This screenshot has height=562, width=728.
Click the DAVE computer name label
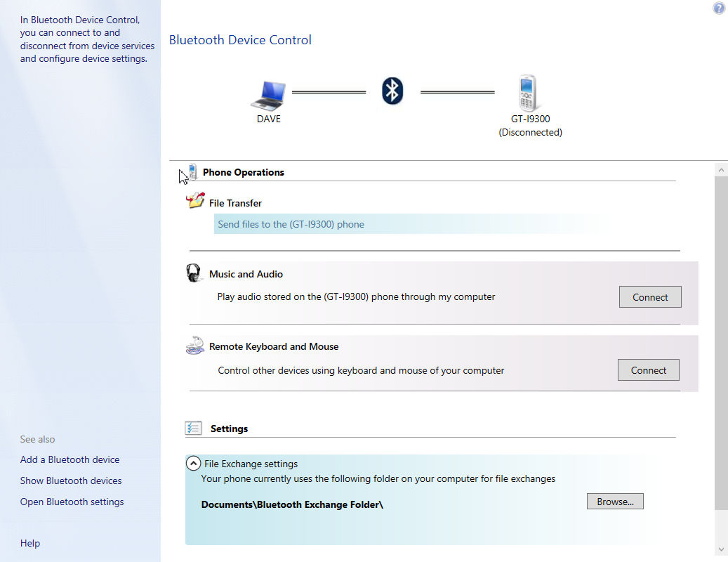pyautogui.click(x=268, y=119)
